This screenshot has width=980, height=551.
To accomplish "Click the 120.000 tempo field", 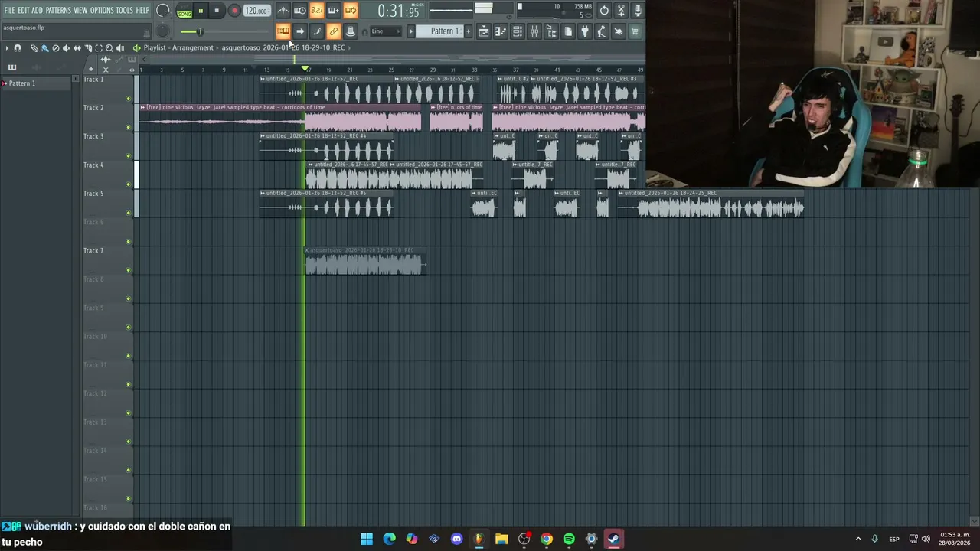I will (256, 11).
